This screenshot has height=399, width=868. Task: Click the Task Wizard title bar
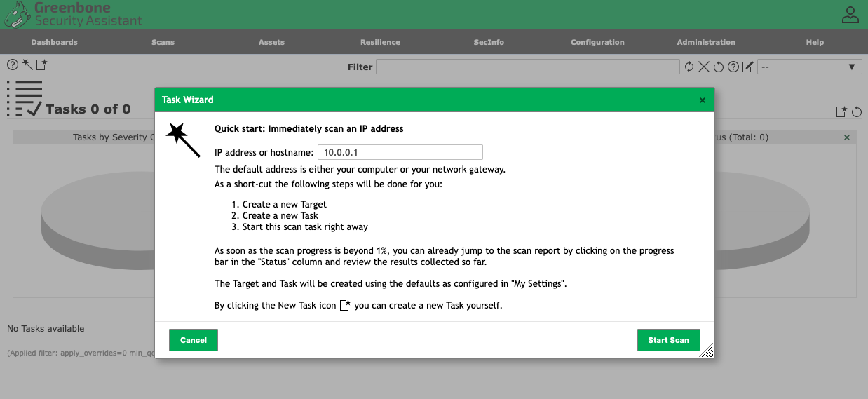pos(435,100)
